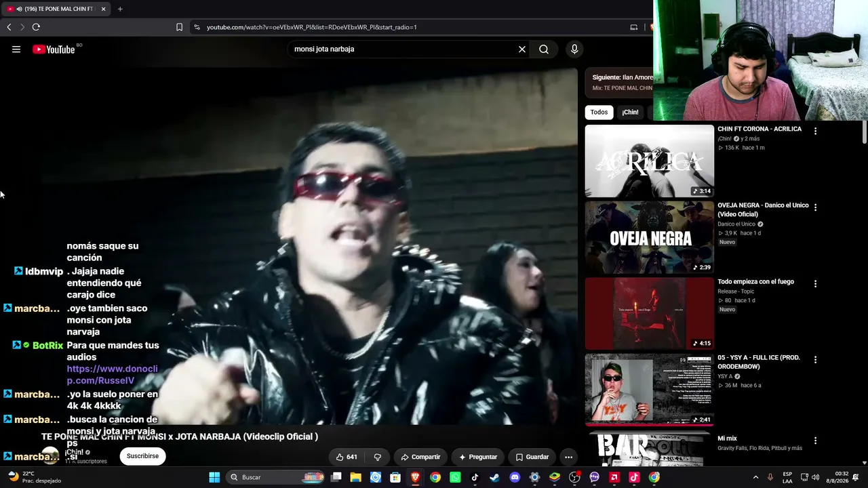Image resolution: width=868 pixels, height=488 pixels.
Task: Mute the tab using its speaker icon
Action: pyautogui.click(x=19, y=9)
